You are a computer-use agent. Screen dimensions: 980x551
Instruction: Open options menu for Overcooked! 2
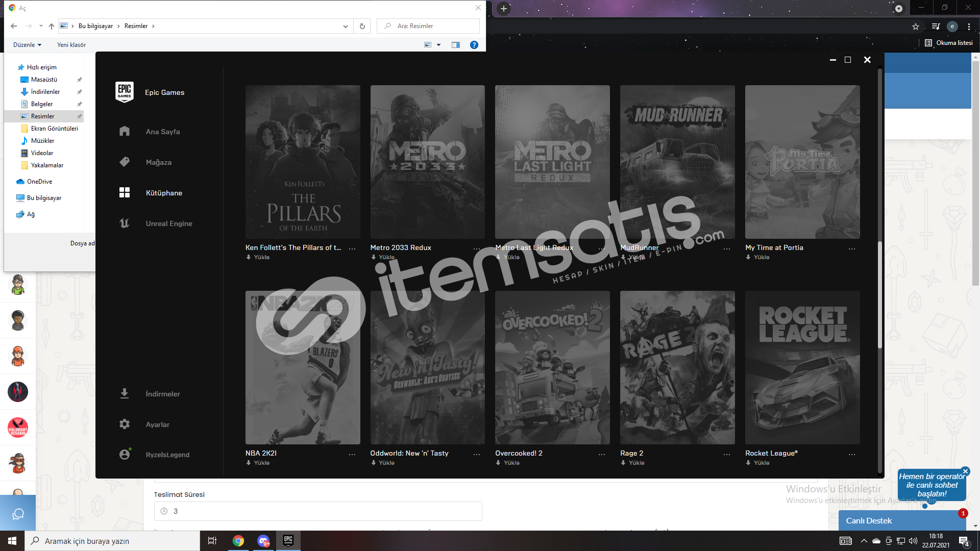(x=602, y=454)
